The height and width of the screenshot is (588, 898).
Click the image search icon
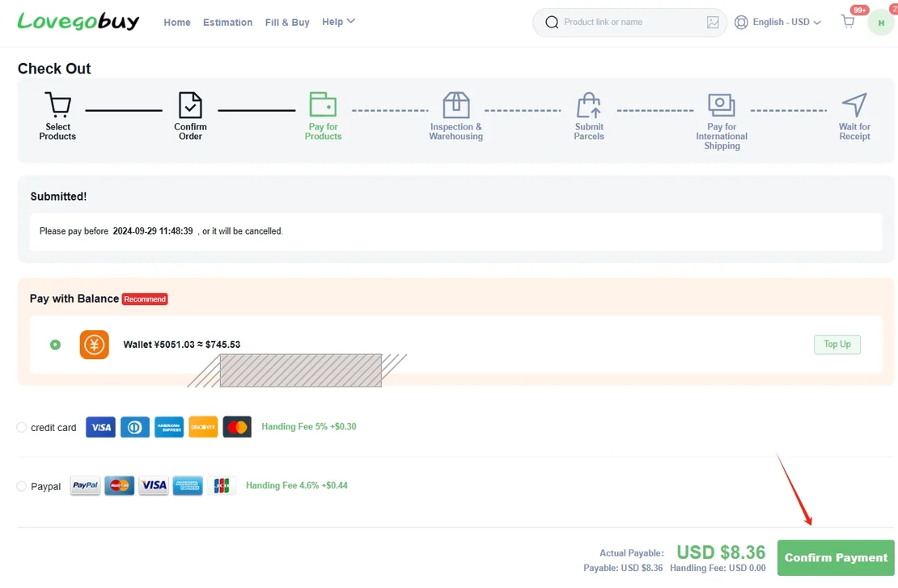click(713, 23)
